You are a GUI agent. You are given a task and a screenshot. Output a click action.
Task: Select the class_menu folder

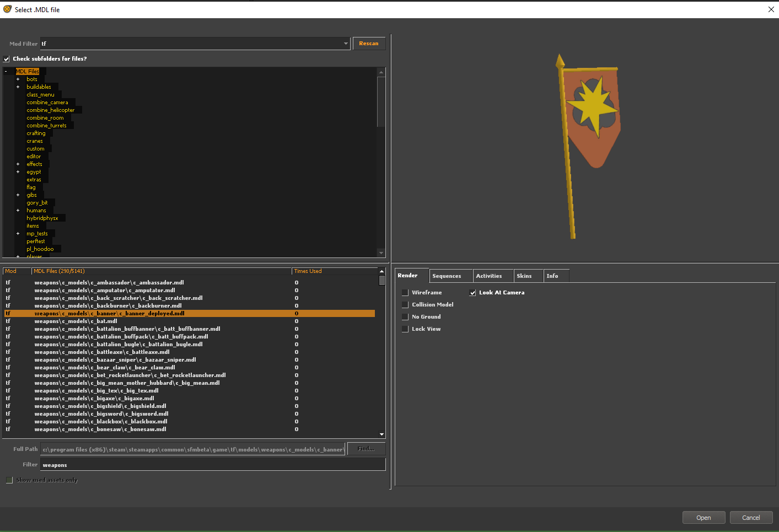pos(41,95)
